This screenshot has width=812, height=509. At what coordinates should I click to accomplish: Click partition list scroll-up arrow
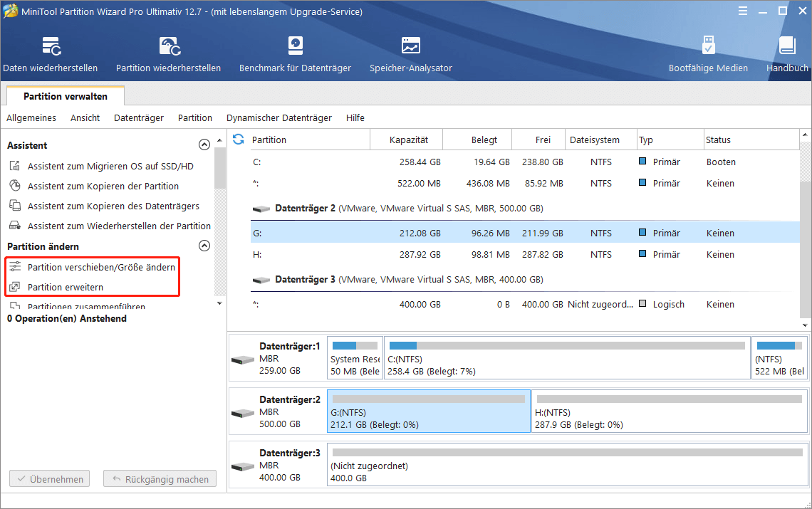(805, 135)
